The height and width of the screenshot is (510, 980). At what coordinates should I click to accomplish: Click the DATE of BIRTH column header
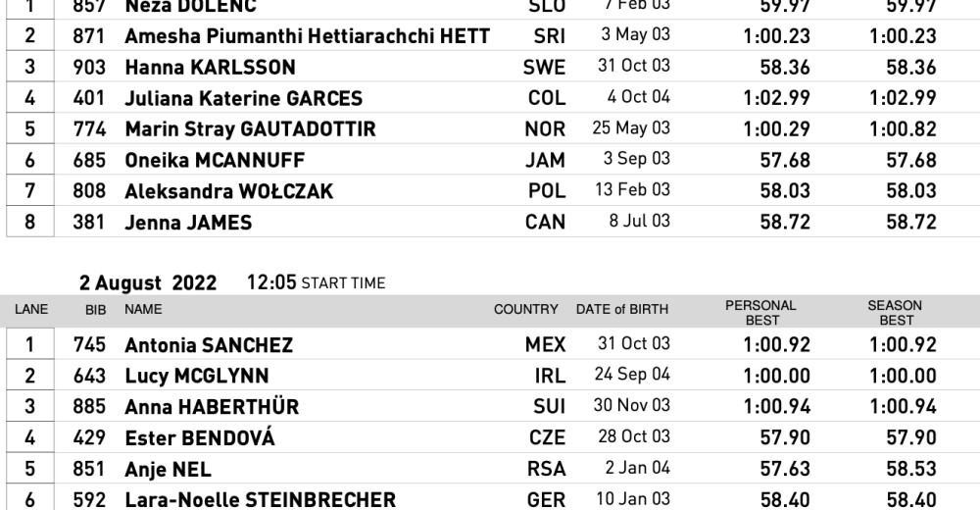click(x=622, y=310)
